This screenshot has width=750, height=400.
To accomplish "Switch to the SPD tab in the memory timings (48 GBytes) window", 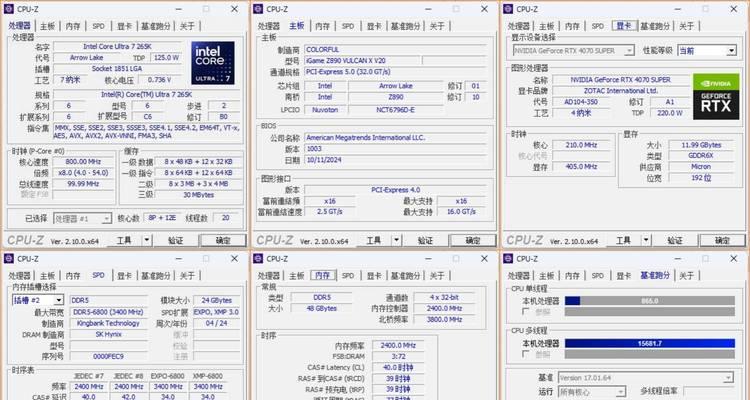I will pos(348,276).
